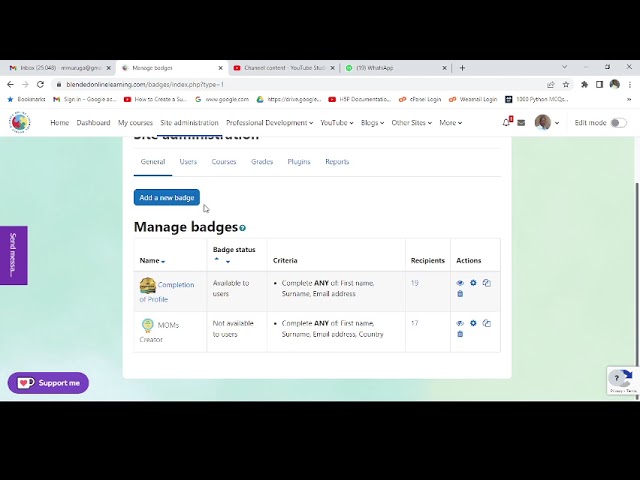Edit MOMs Creator badge gear
The image size is (640, 480).
point(473,323)
